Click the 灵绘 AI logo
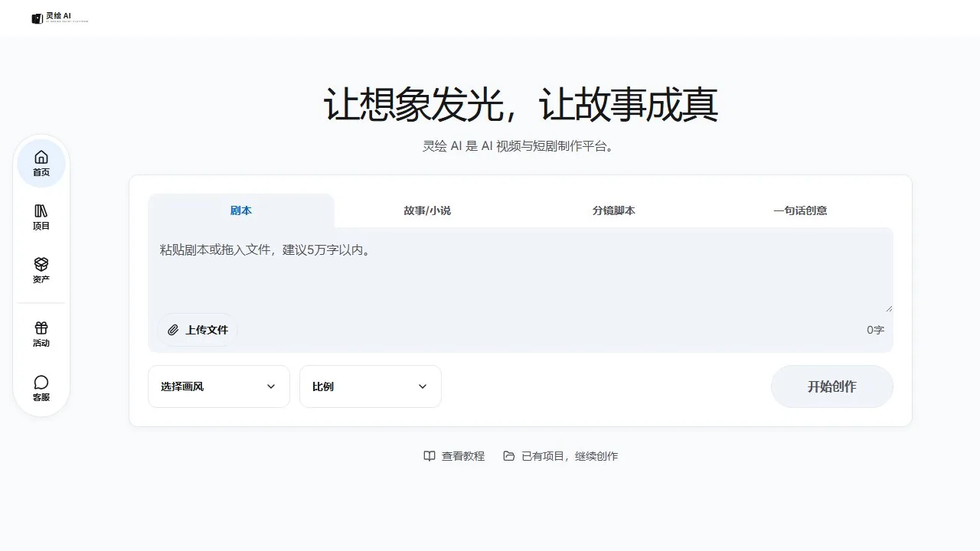This screenshot has height=551, width=980. (x=60, y=18)
